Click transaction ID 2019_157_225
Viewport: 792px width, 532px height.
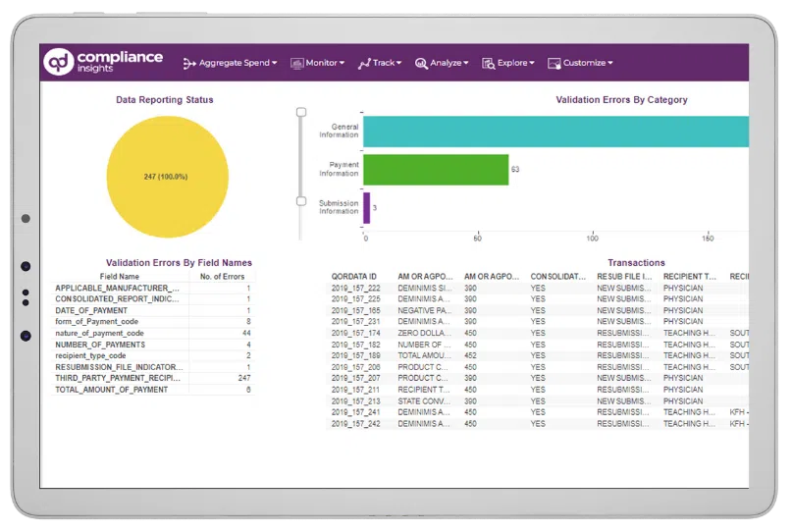tap(355, 299)
